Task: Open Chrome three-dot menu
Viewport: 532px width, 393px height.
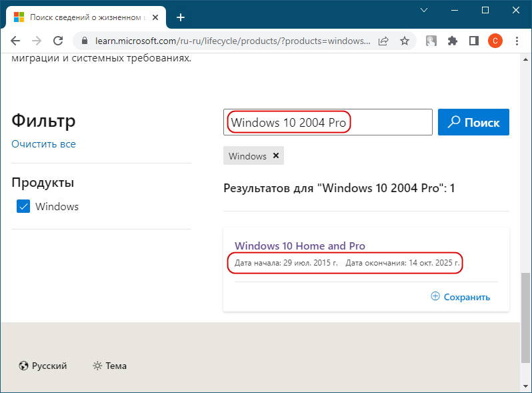Action: click(517, 41)
